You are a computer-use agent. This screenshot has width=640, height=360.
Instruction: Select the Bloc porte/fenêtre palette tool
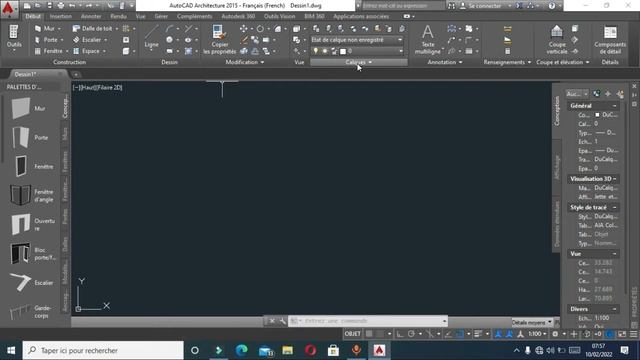(32, 253)
